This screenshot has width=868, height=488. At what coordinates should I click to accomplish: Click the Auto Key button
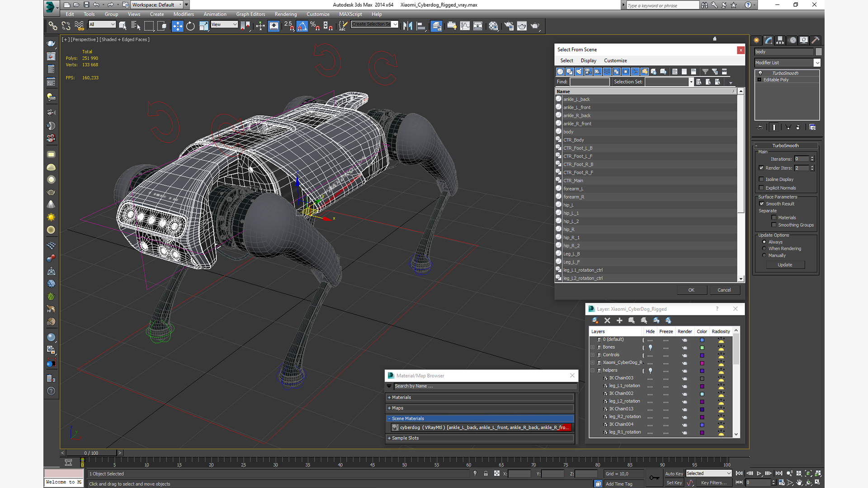coord(674,474)
